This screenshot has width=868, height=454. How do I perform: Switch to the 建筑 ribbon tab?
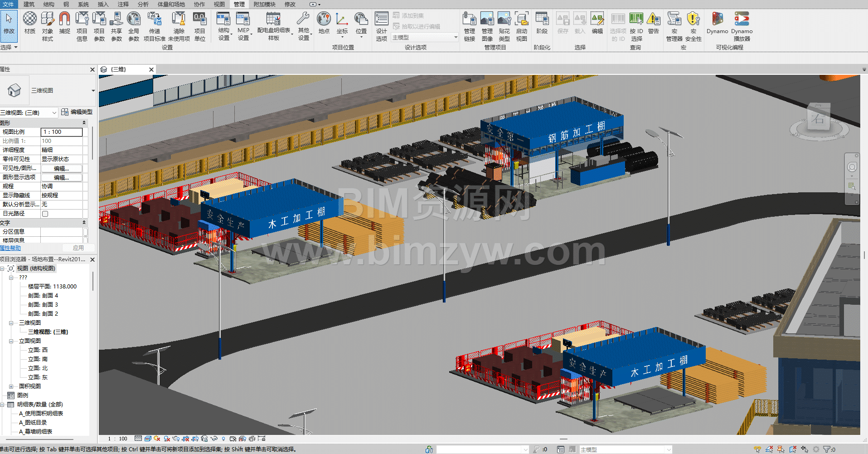click(x=29, y=4)
